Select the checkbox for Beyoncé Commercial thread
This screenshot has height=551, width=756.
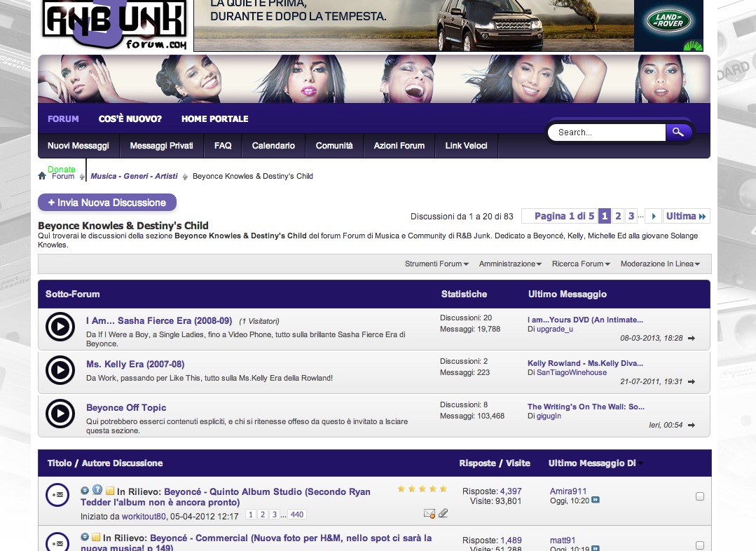(699, 545)
